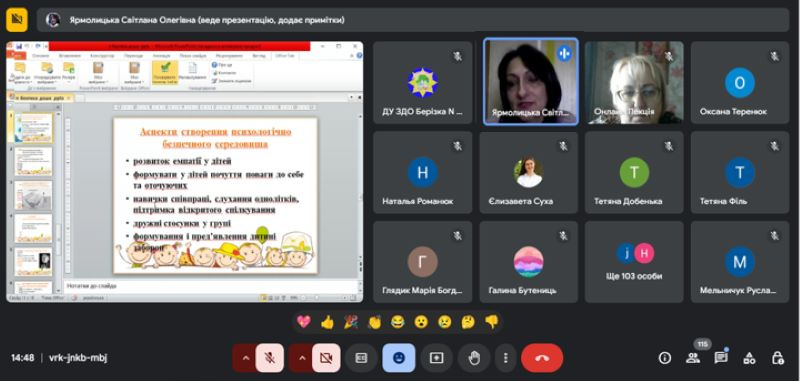This screenshot has width=800, height=381.
Task: Turn on closed captions
Action: [x=361, y=358]
